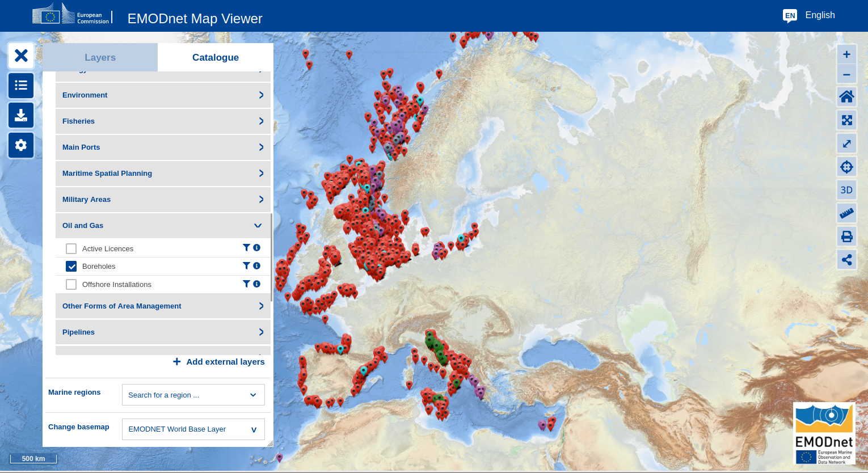Expand Maritime Spatial Planning category
This screenshot has width=868, height=473.
point(163,174)
